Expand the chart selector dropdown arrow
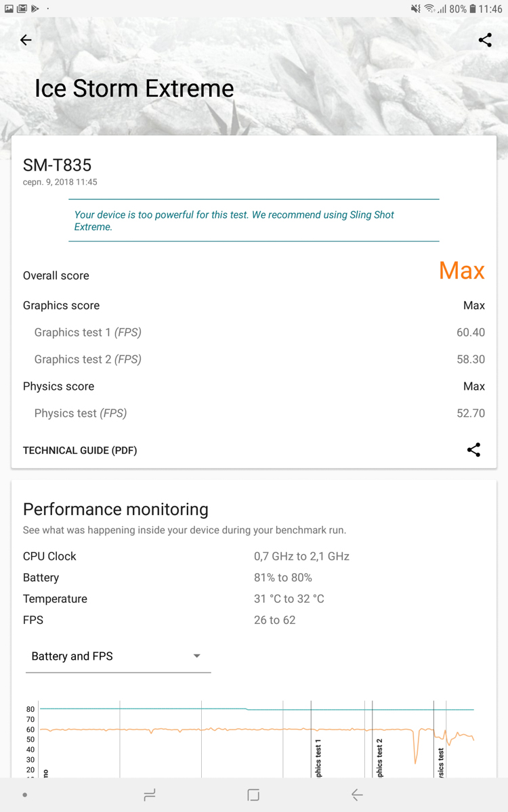Screen dimensions: 508x812 pyautogui.click(x=196, y=656)
